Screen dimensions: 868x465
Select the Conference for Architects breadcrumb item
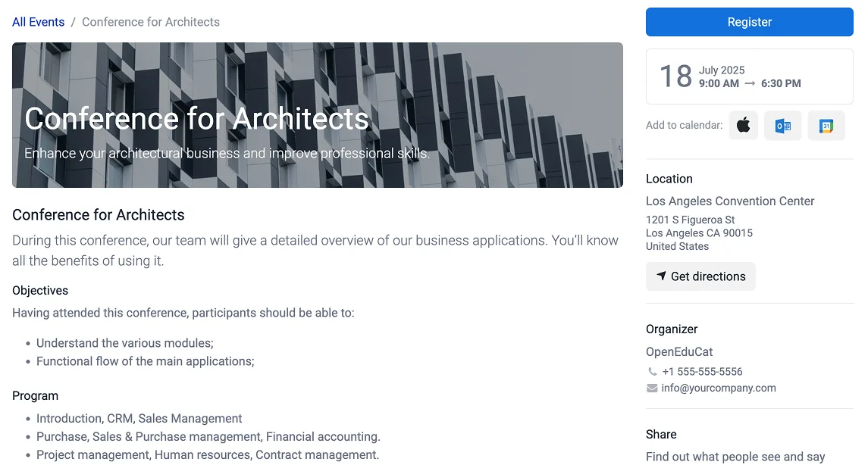[x=151, y=22]
